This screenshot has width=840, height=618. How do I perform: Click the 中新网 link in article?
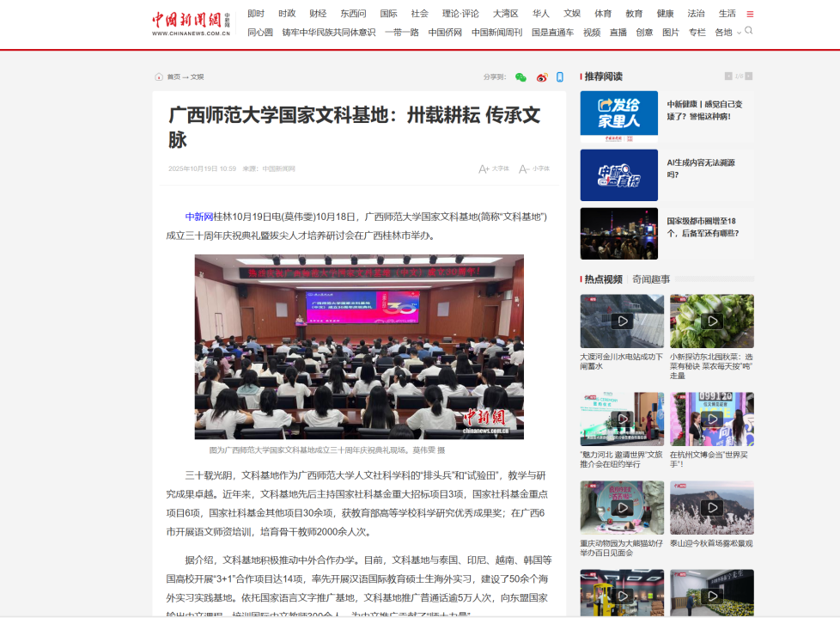198,217
